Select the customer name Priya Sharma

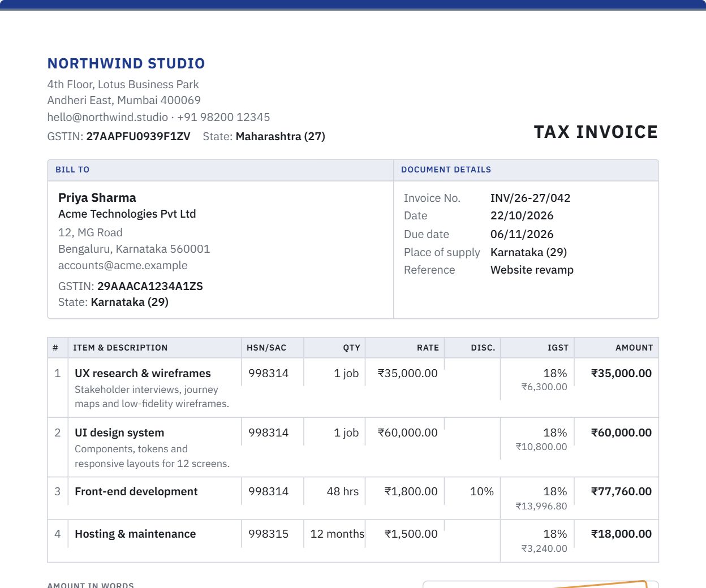tap(97, 197)
